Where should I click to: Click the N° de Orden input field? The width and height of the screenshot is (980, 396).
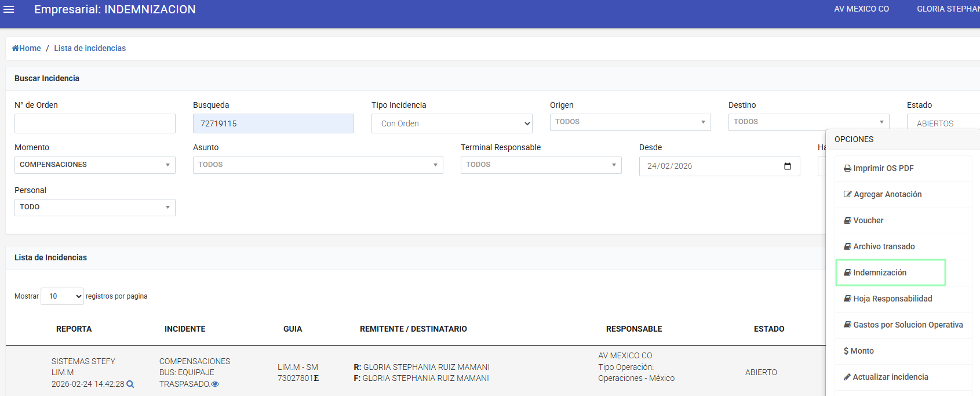[x=94, y=123]
